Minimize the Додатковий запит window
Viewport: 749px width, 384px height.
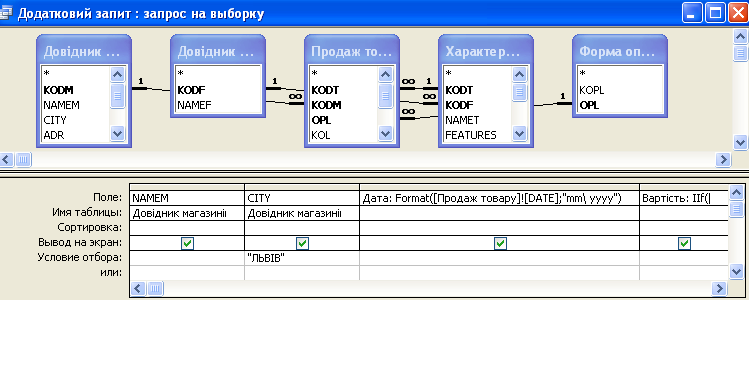tap(692, 13)
